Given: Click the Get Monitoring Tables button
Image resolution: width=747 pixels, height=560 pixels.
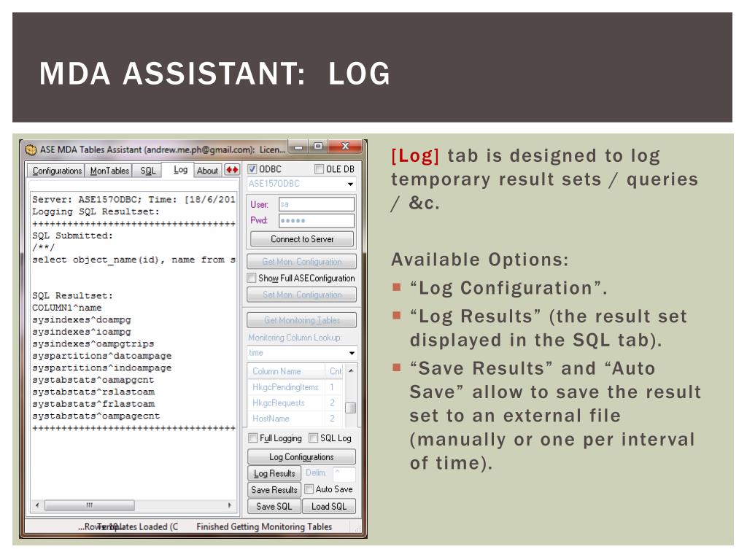Looking at the screenshot, I should tap(301, 321).
